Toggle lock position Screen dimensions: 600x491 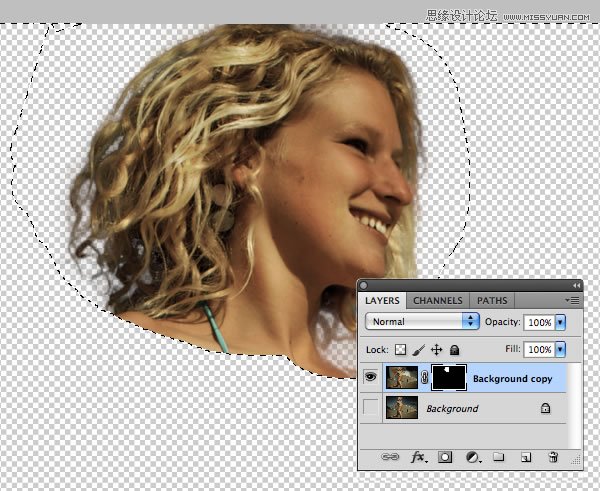click(436, 351)
